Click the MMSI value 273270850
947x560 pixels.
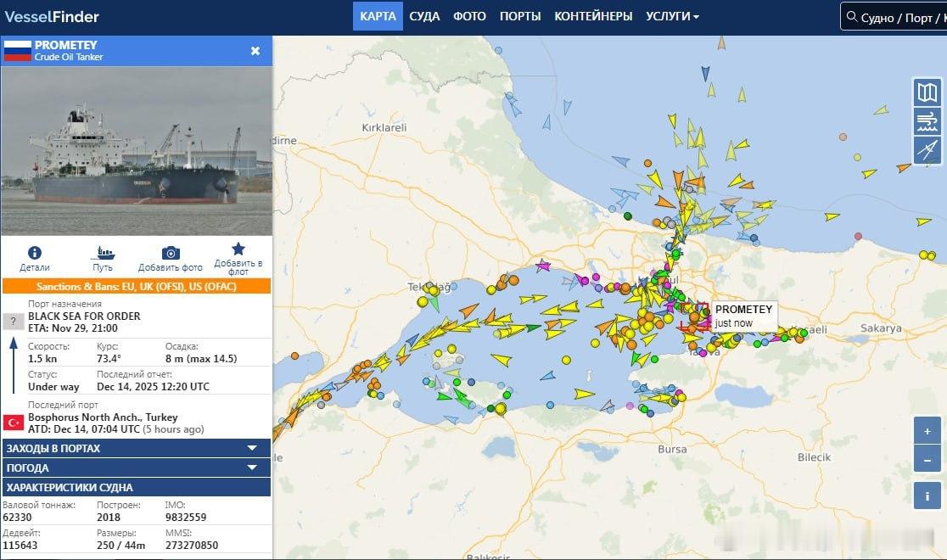click(x=192, y=545)
